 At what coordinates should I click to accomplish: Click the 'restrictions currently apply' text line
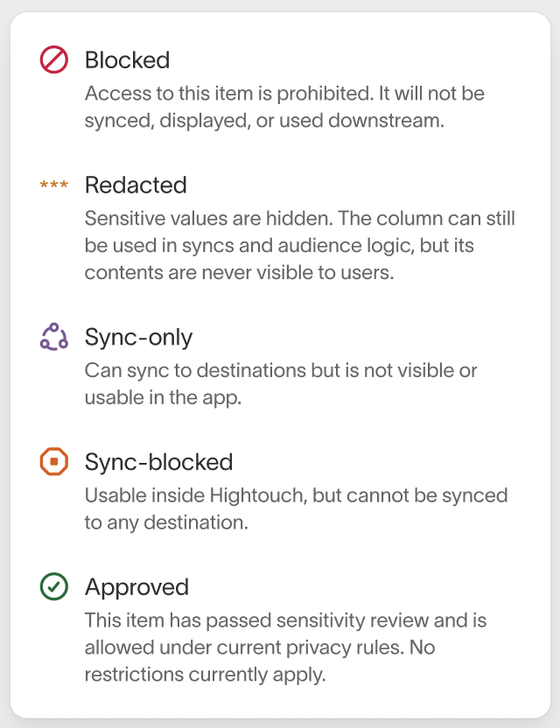click(206, 675)
